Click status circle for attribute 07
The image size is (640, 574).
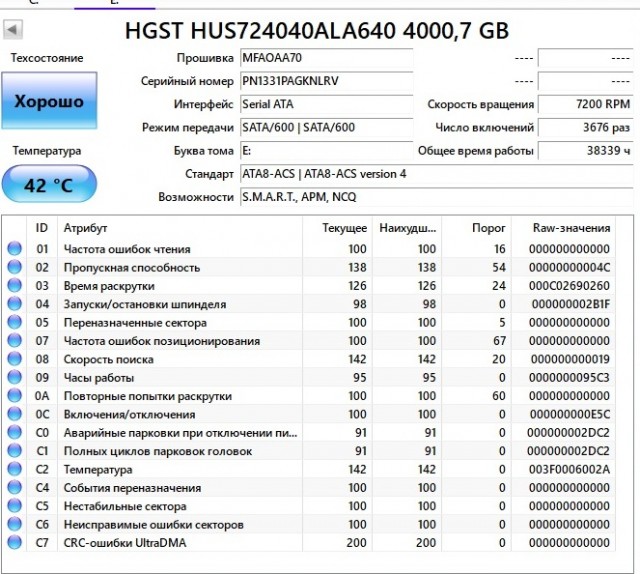coord(15,340)
